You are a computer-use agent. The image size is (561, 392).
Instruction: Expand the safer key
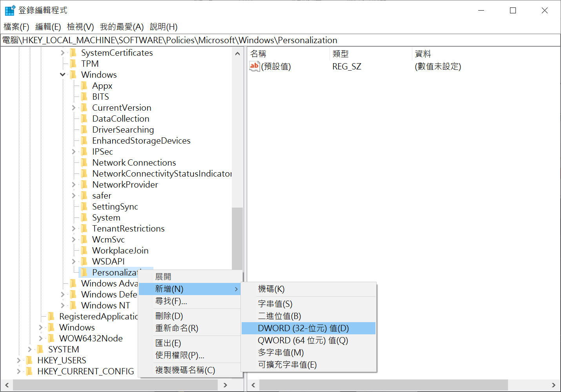pyautogui.click(x=74, y=195)
